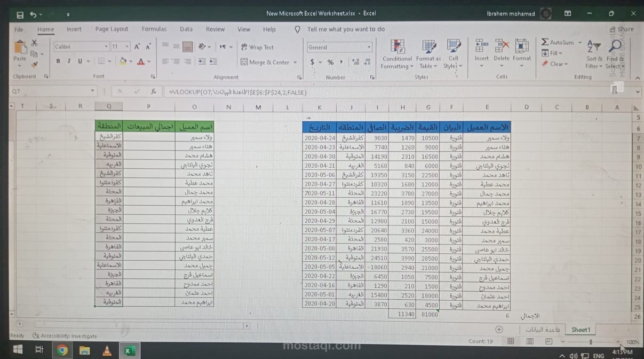644x359 pixels.
Task: Click AutoSum in the Editing group
Action: pyautogui.click(x=558, y=42)
